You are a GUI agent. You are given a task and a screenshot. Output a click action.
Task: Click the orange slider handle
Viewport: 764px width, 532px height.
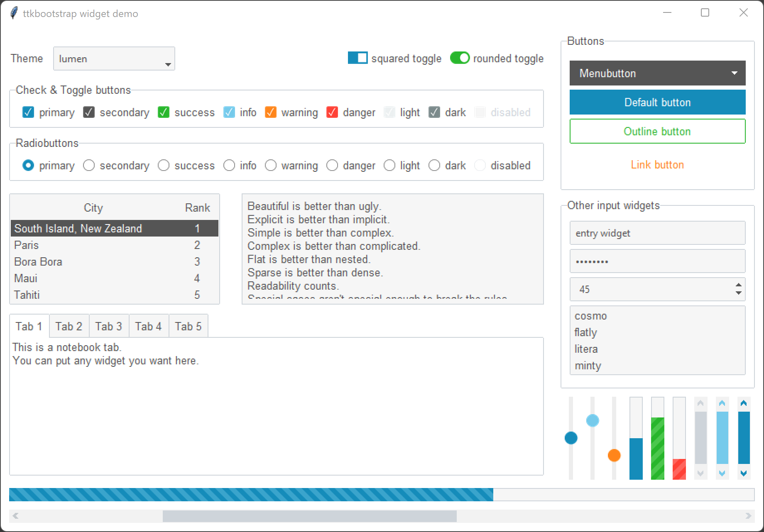[x=614, y=455]
